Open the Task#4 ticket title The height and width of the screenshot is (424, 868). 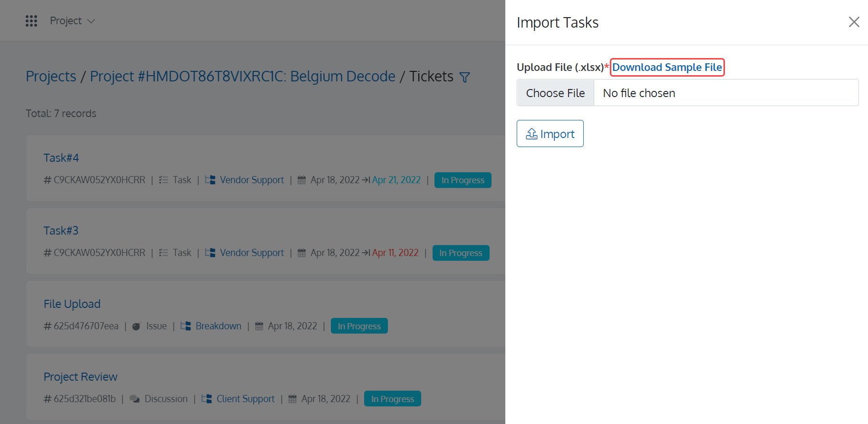(x=61, y=158)
